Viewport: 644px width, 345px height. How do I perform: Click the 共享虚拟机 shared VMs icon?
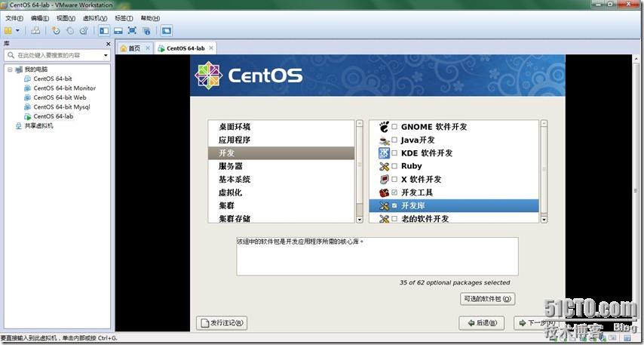pos(19,126)
